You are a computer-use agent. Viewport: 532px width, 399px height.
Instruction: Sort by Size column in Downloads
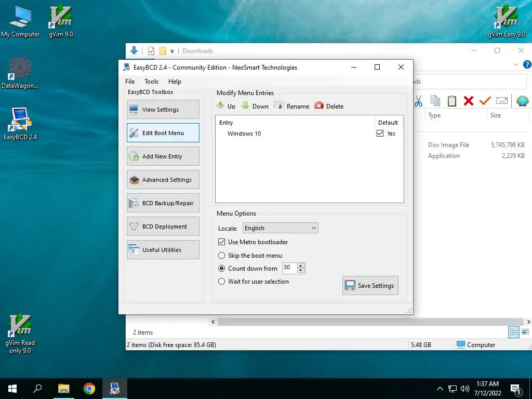[x=508, y=115]
